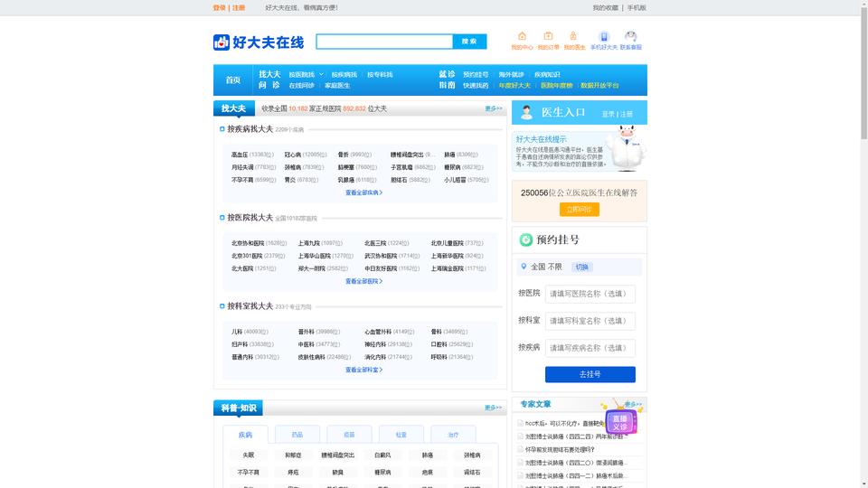The image size is (868, 488).
Task: Open the 上海华山医院 hospital link
Action: (314, 256)
